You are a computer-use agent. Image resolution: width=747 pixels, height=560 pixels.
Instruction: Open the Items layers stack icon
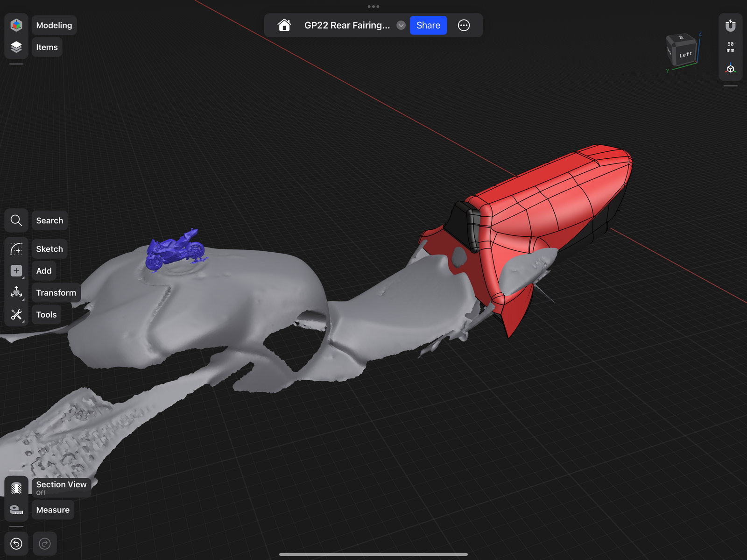coord(16,47)
